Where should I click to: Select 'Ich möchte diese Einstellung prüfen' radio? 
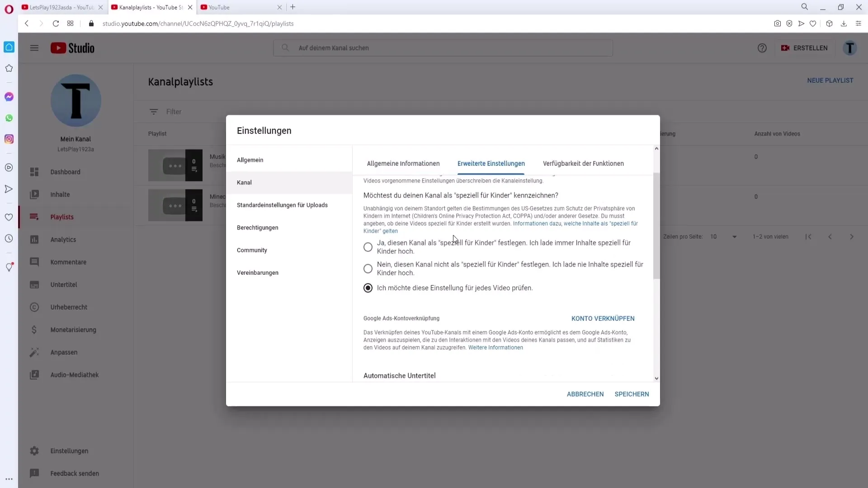click(368, 288)
